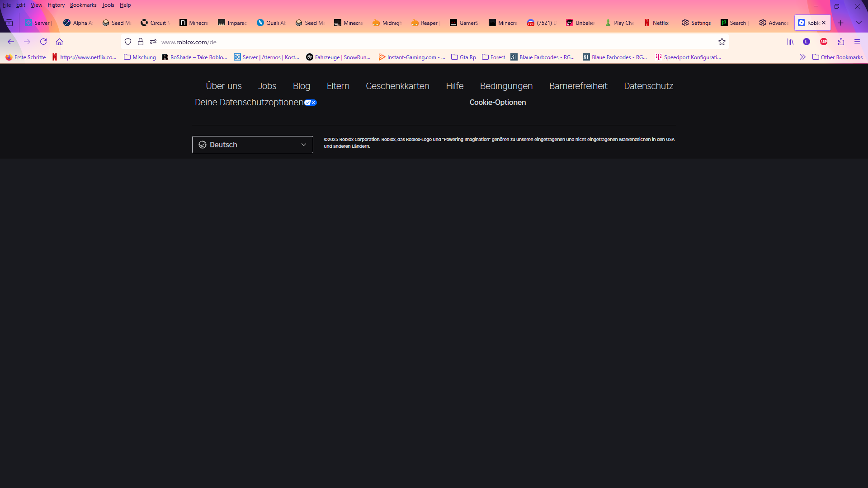
Task: Open tracking protection shield icon
Action: [x=128, y=42]
